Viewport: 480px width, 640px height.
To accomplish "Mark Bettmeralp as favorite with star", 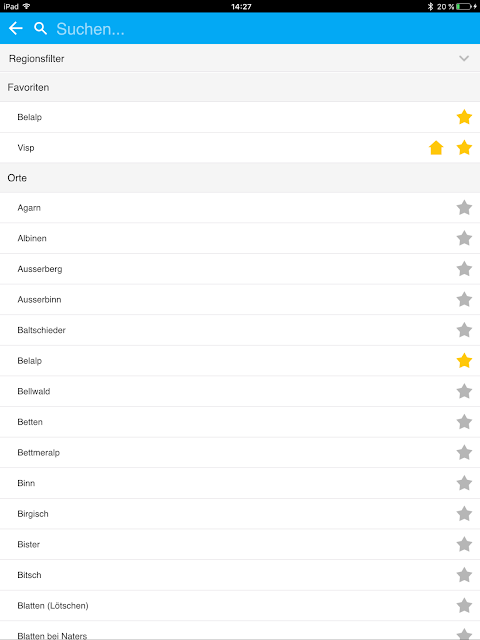I will click(464, 453).
